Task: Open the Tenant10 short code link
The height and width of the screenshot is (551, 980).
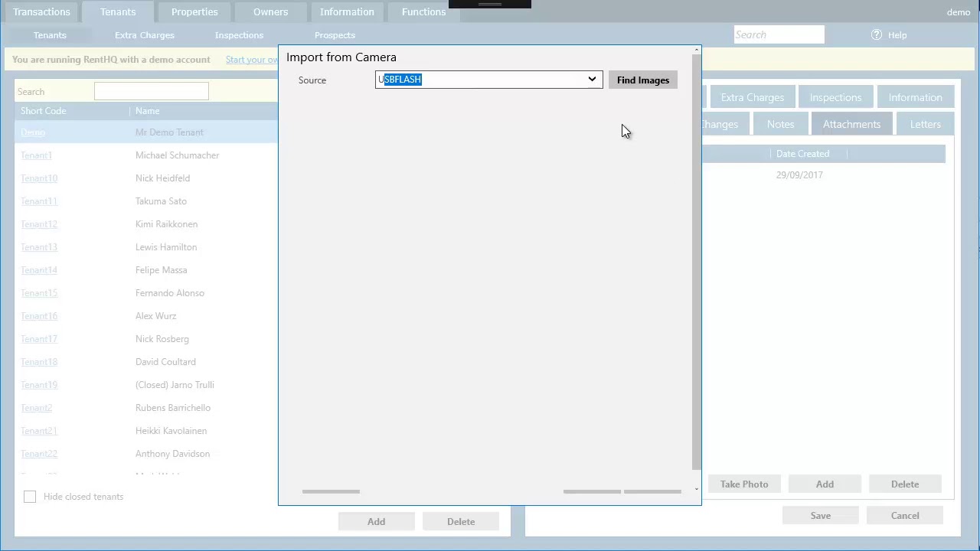Action: click(39, 178)
